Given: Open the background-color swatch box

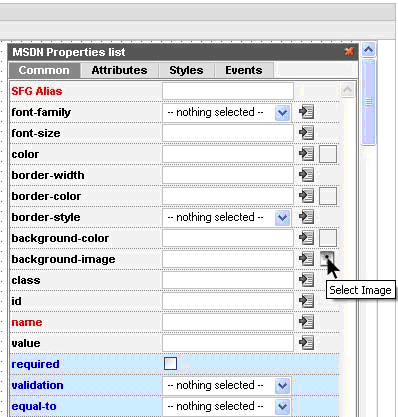Looking at the screenshot, I should (328, 238).
